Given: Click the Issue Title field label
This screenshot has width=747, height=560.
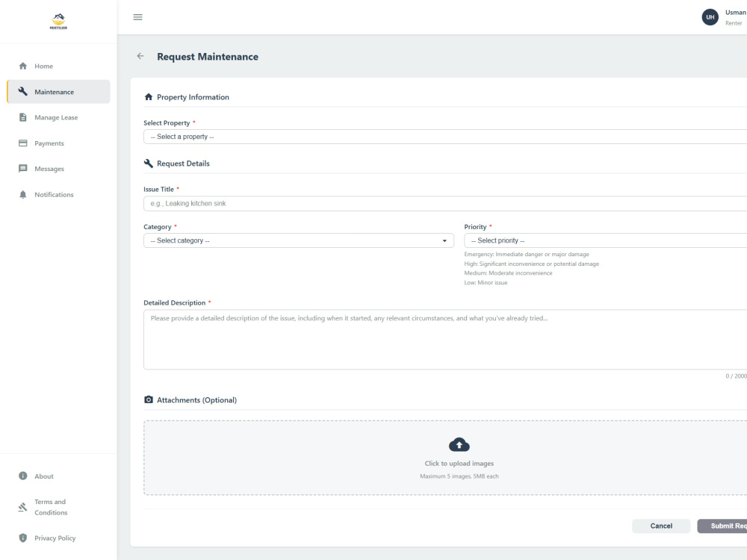Looking at the screenshot, I should tap(158, 189).
